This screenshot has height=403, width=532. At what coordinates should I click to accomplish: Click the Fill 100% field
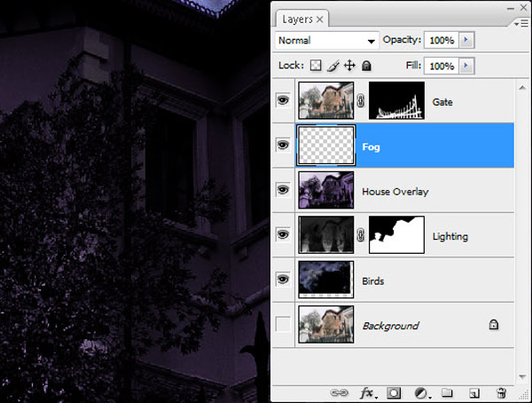(x=442, y=66)
